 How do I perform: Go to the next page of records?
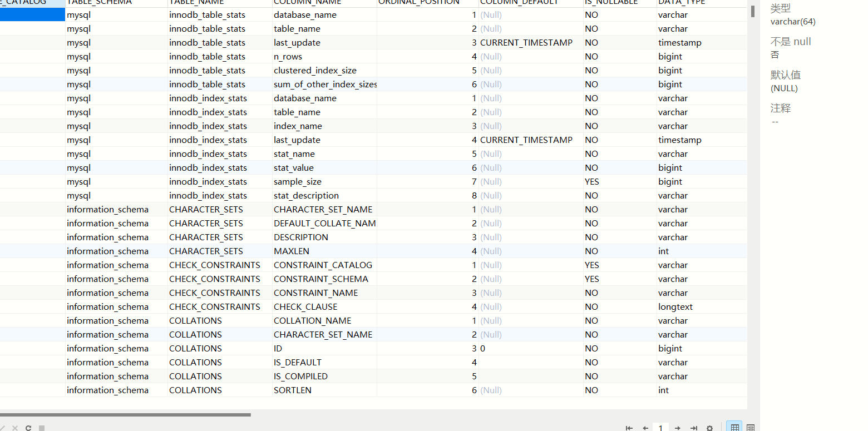pos(678,428)
